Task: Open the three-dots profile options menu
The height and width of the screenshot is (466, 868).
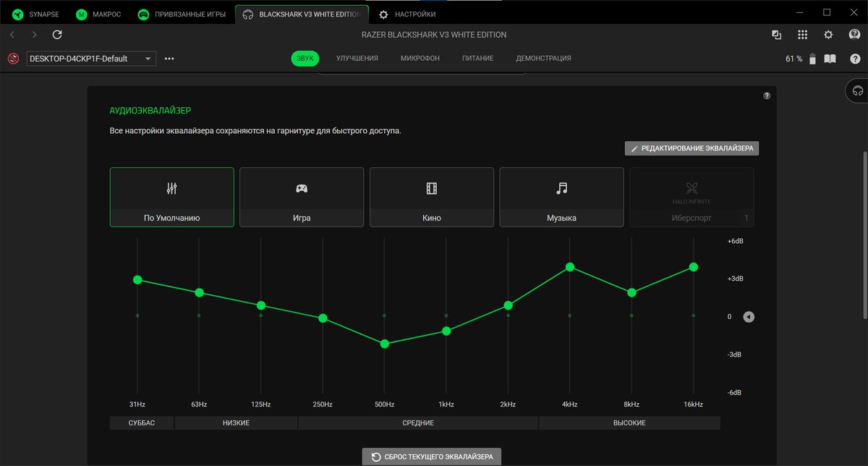Action: click(169, 59)
